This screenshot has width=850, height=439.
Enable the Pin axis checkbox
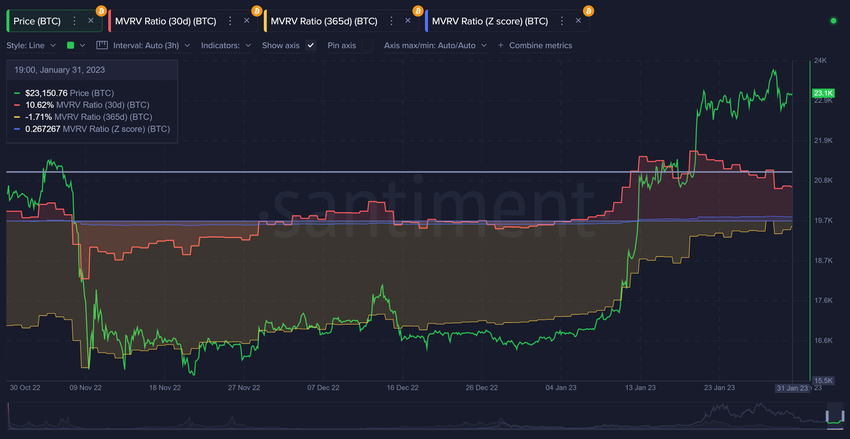click(x=367, y=46)
